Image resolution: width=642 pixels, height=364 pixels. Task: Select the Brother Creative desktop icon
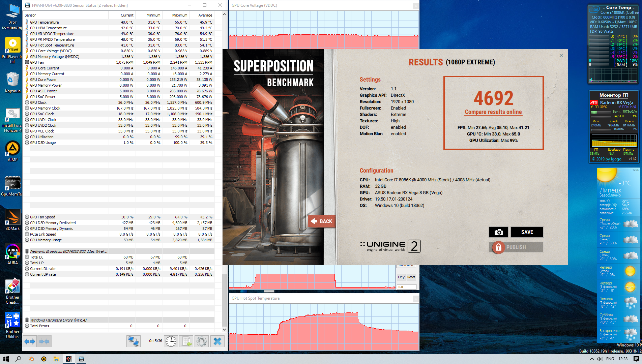click(12, 291)
